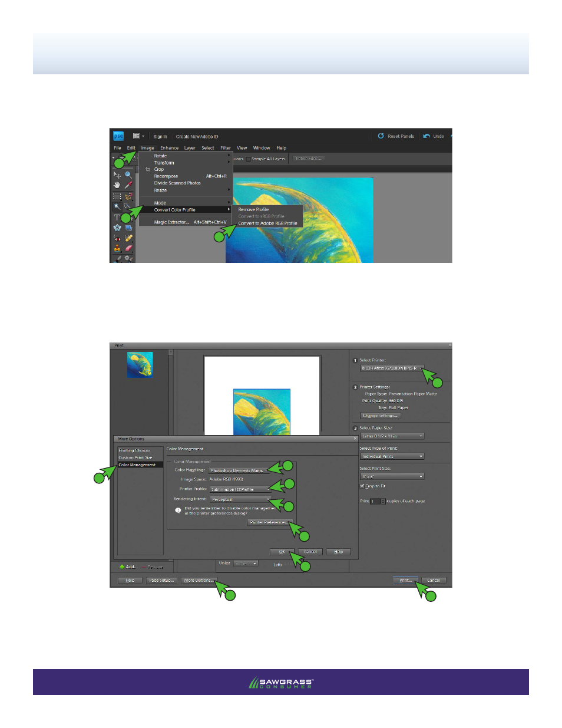The height and width of the screenshot is (728, 562).
Task: Click Create New Adobe ID link
Action: [x=197, y=136]
